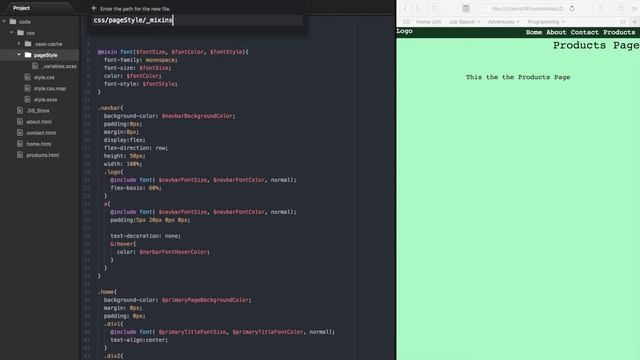Screen dimensions: 640x360
Task: Reload the Safari page
Action: 572,9
